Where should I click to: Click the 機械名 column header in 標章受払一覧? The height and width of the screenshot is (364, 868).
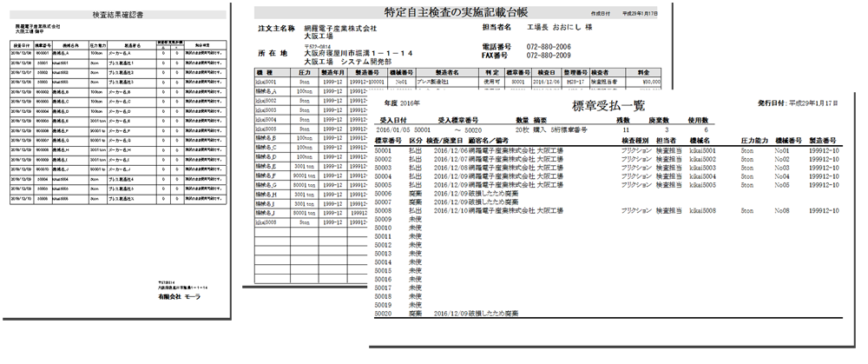pos(701,140)
